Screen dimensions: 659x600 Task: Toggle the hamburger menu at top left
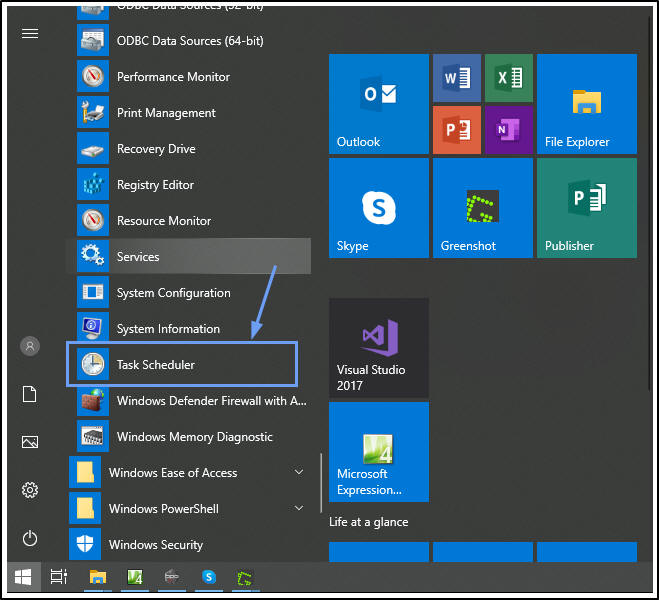30,34
